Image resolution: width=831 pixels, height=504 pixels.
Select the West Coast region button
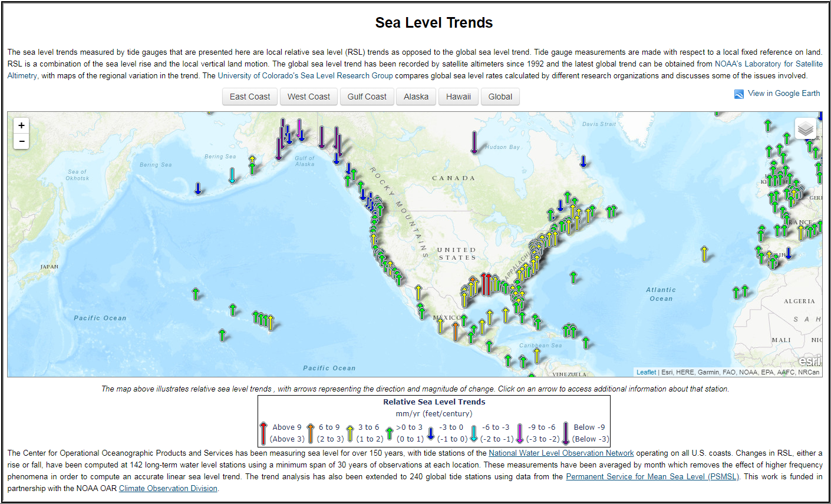308,97
